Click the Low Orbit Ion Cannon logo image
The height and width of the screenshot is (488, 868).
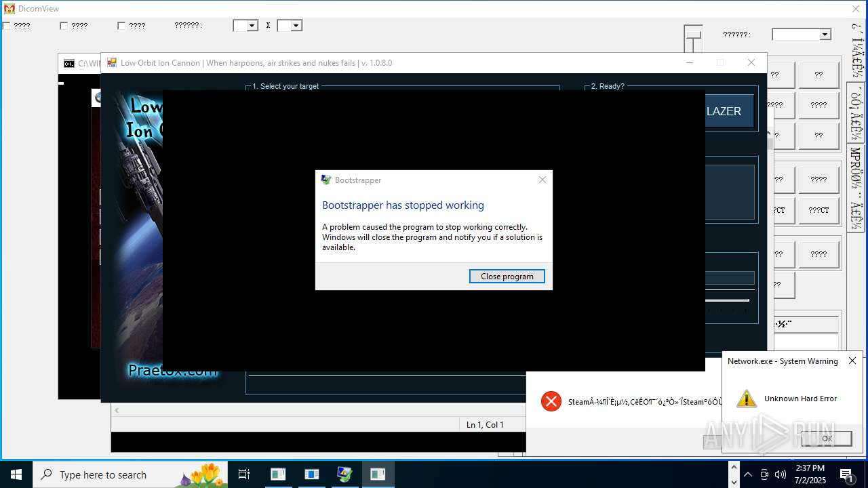coord(137,230)
